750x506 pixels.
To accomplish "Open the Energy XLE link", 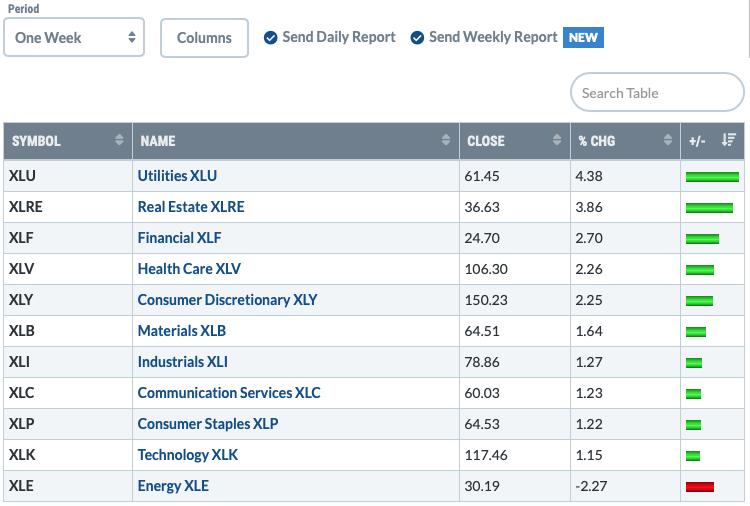I will pyautogui.click(x=173, y=486).
